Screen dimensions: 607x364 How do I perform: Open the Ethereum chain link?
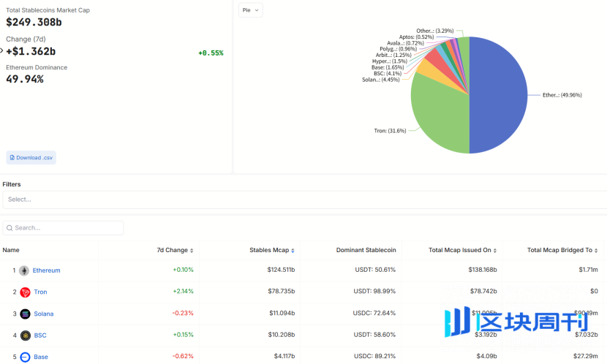point(47,270)
